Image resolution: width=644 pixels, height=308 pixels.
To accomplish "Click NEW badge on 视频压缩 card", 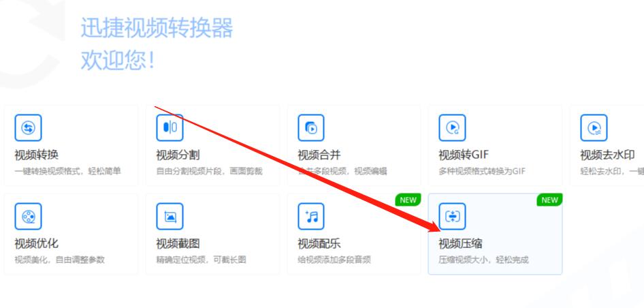I will point(549,200).
